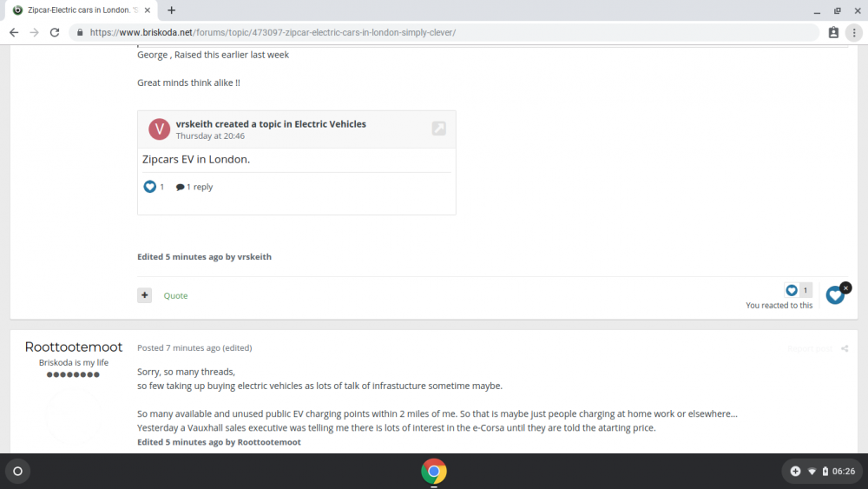Image resolution: width=868 pixels, height=489 pixels.
Task: Click Roottootemoot's faded profile avatar
Action: tap(74, 415)
